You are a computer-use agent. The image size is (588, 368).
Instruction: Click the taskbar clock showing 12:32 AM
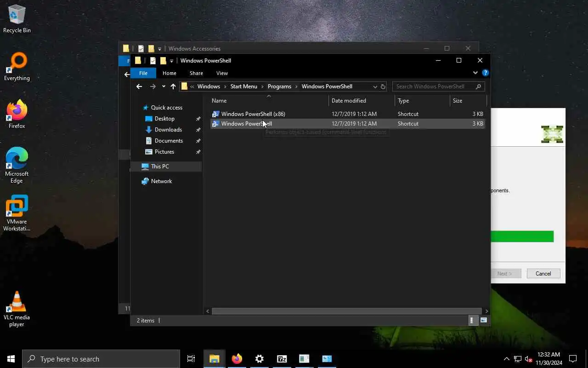coord(548,359)
